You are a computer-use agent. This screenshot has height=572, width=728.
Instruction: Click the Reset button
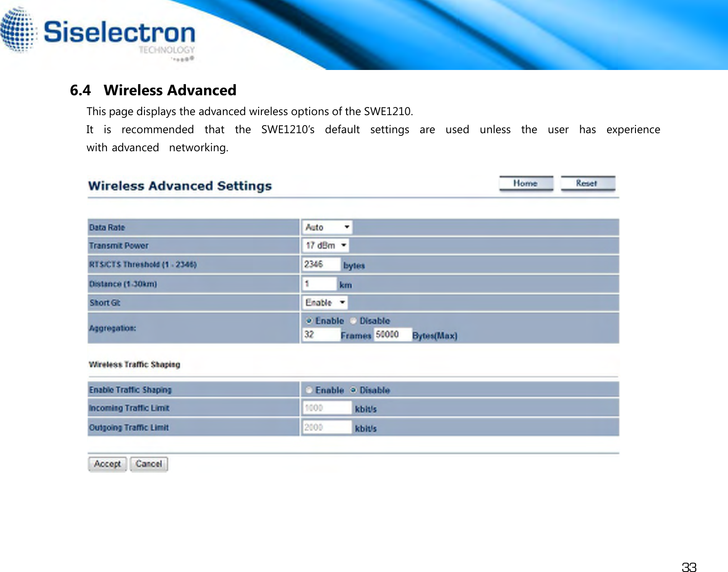click(588, 184)
